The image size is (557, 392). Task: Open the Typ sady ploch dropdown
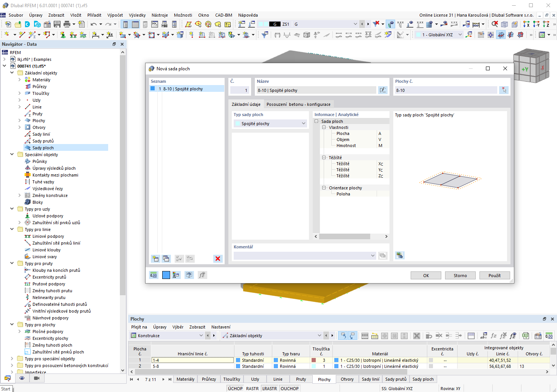[270, 124]
